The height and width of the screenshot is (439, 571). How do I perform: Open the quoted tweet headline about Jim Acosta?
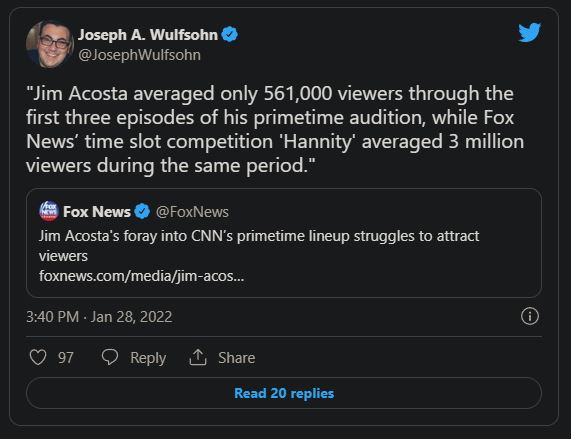tap(259, 246)
